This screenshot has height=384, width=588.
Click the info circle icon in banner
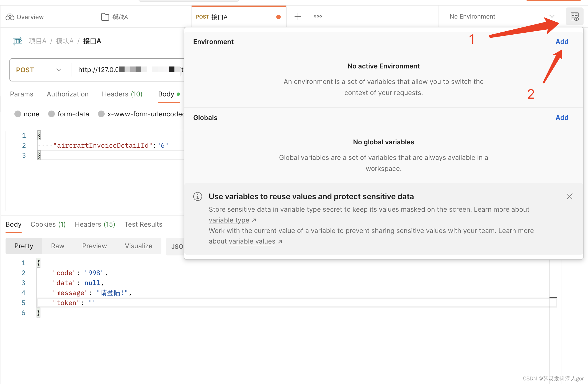coord(198,196)
